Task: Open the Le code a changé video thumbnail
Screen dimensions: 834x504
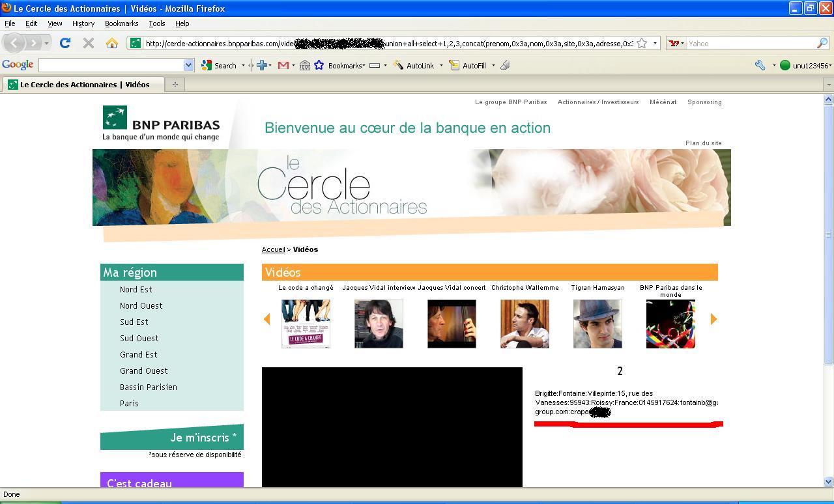Action: coord(306,324)
